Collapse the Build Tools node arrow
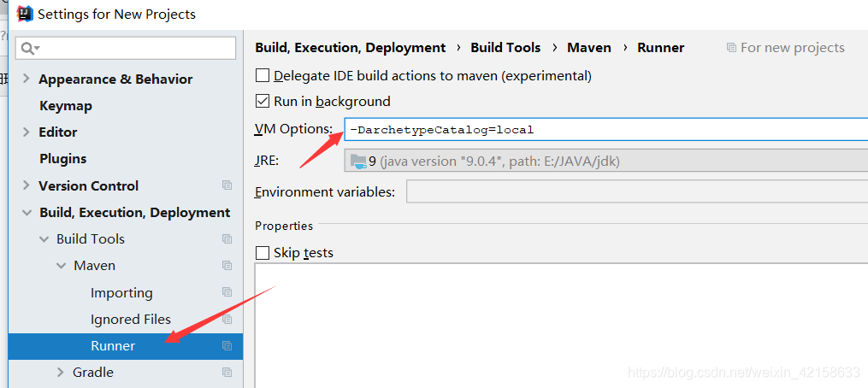 [x=44, y=239]
